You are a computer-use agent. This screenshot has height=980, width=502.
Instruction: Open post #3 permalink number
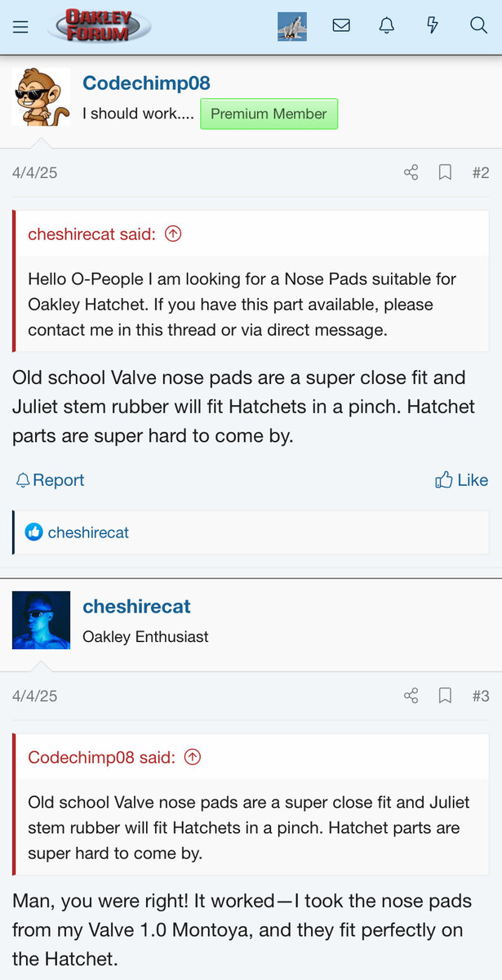point(481,696)
